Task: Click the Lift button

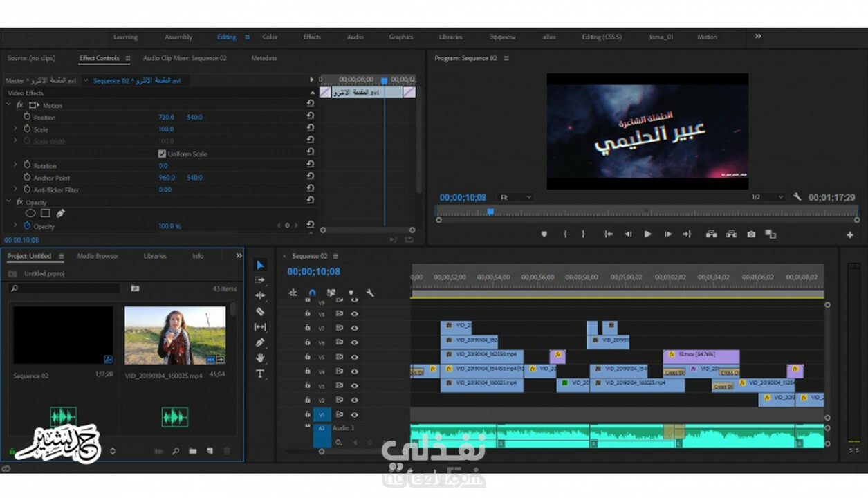Action: tap(711, 234)
